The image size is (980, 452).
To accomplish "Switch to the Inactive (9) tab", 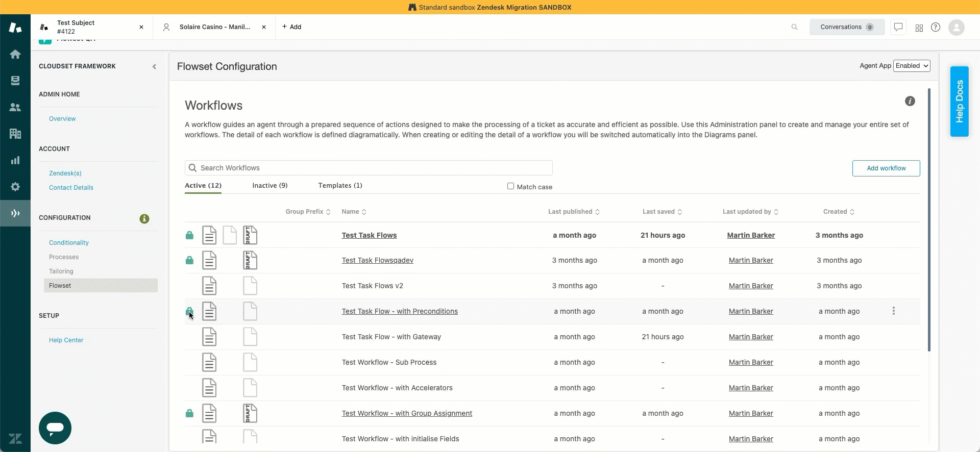I will click(x=270, y=186).
